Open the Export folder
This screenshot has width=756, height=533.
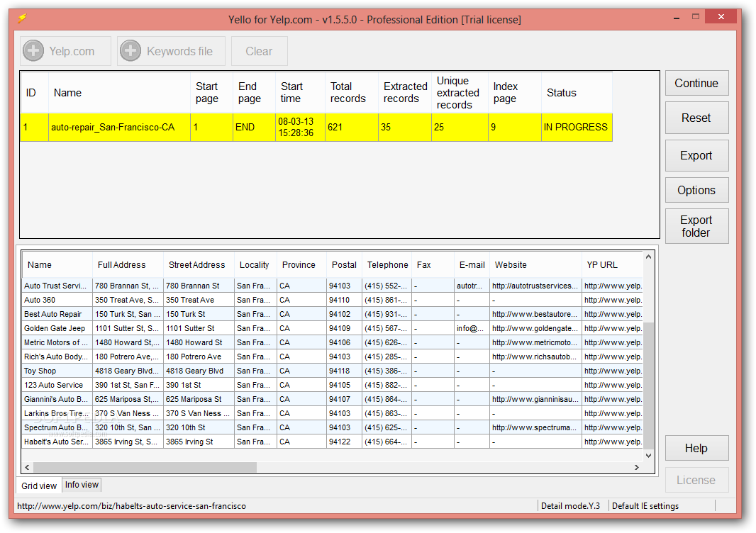click(x=696, y=226)
